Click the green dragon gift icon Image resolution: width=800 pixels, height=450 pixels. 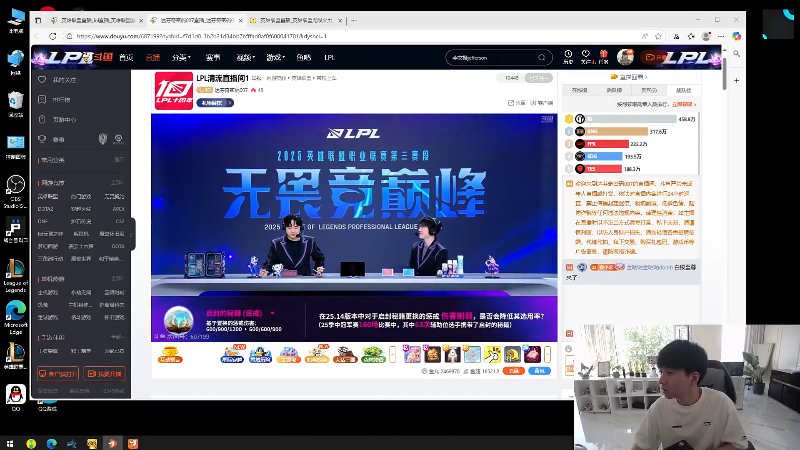[373, 354]
